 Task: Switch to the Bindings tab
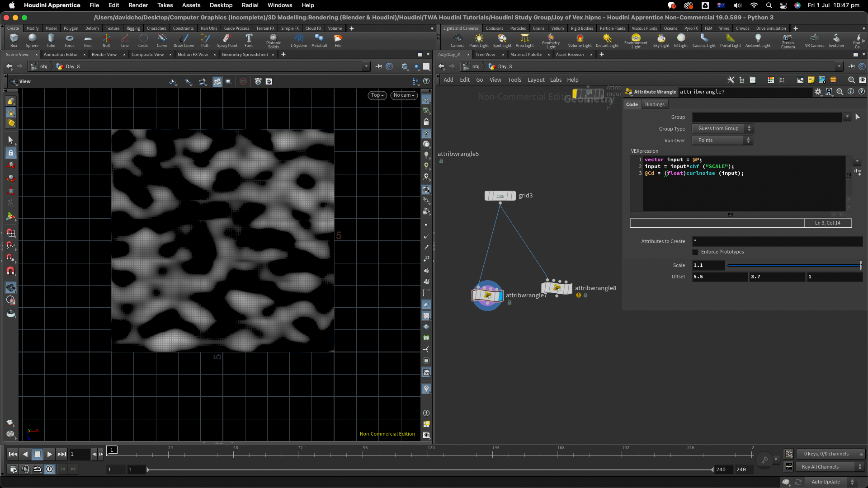[654, 104]
